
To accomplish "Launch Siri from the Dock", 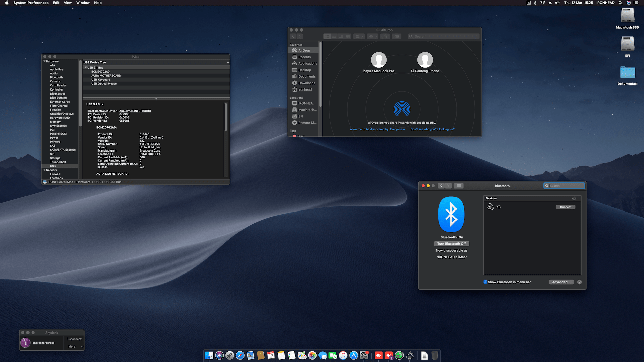I will click(219, 355).
